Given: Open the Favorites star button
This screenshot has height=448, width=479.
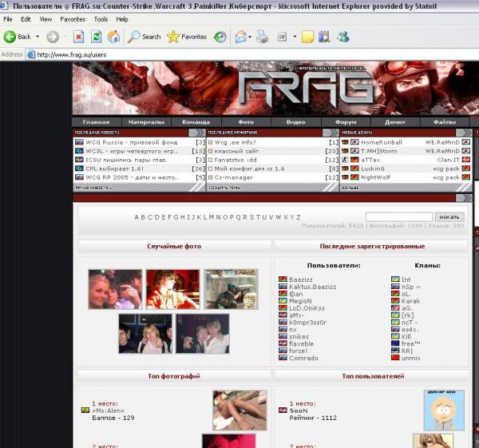Looking at the screenshot, I should pyautogui.click(x=187, y=37).
